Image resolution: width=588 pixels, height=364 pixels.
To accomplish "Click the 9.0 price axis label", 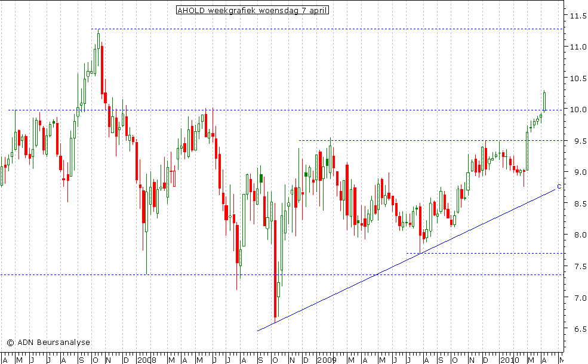I will pos(580,172).
